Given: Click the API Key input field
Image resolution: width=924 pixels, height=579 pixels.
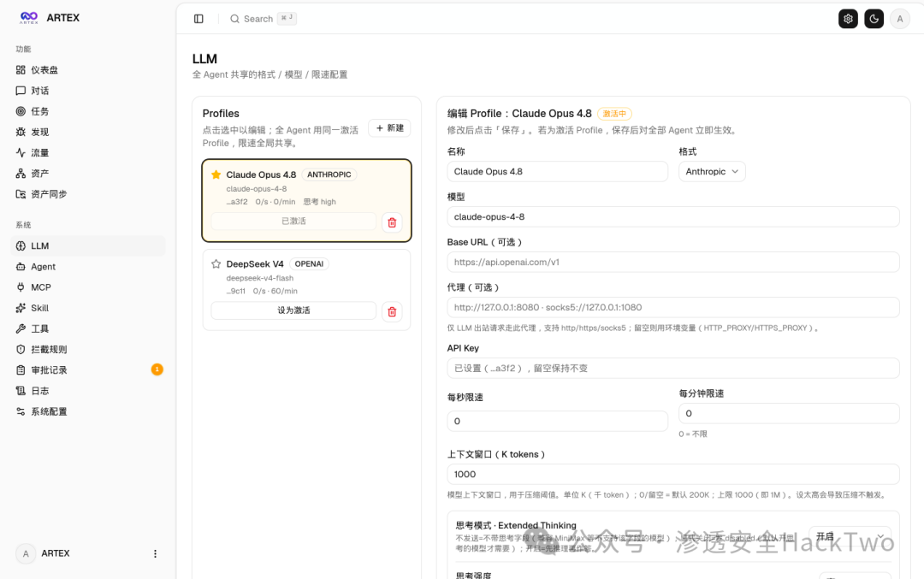Looking at the screenshot, I should pos(673,368).
